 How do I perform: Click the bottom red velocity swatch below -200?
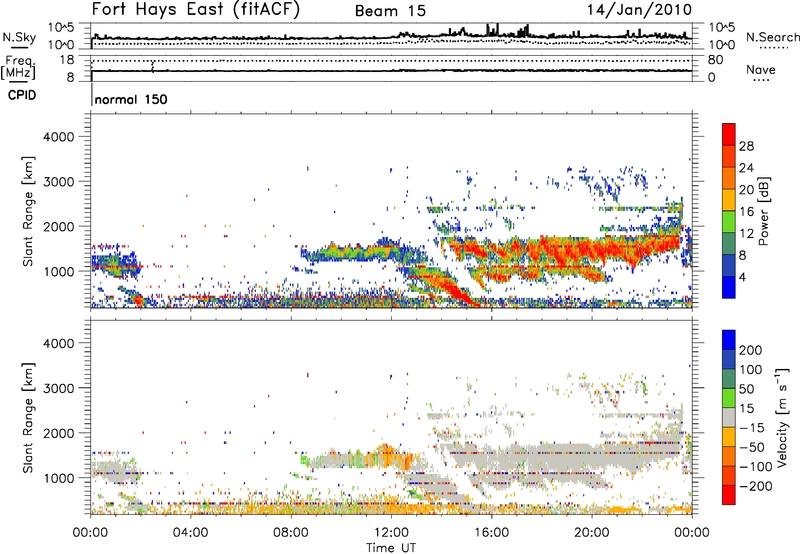coord(729,495)
